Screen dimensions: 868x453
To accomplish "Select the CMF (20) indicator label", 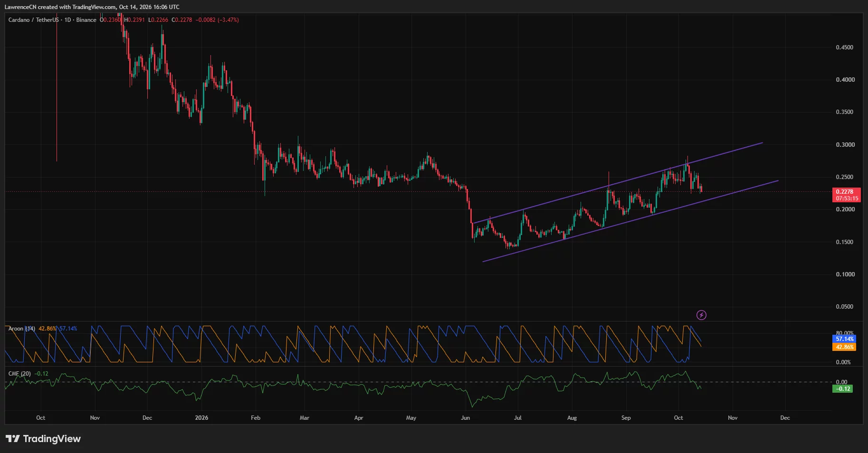I will coord(19,374).
